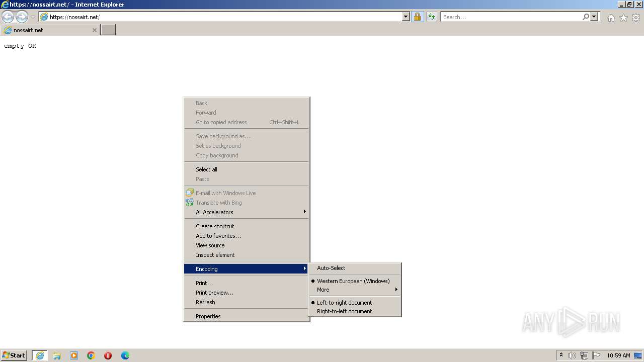The height and width of the screenshot is (362, 644).
Task: Open Google Chrome taskbar icon
Action: (91, 355)
